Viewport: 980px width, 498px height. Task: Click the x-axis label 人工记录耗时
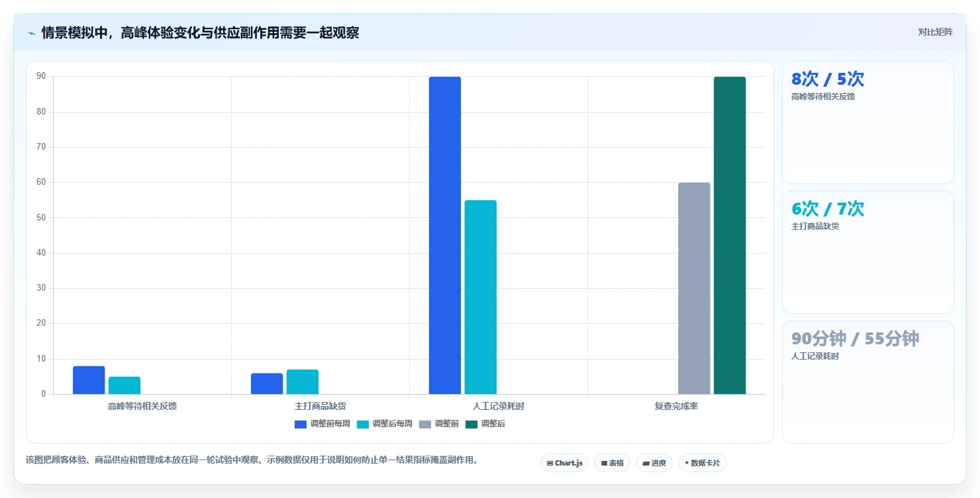pyautogui.click(x=499, y=406)
